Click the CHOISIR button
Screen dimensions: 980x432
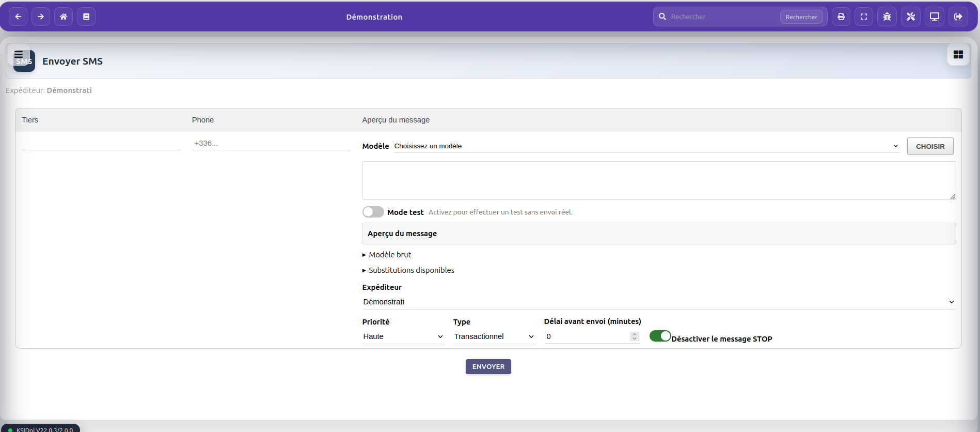point(930,146)
